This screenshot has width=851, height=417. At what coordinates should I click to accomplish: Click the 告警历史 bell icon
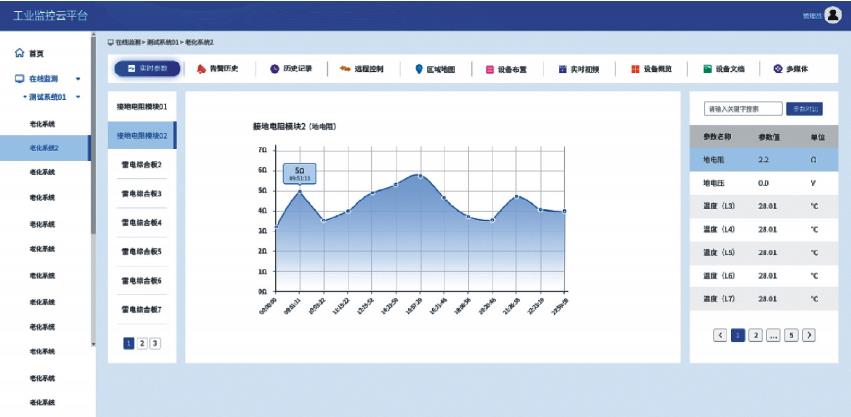(x=201, y=69)
